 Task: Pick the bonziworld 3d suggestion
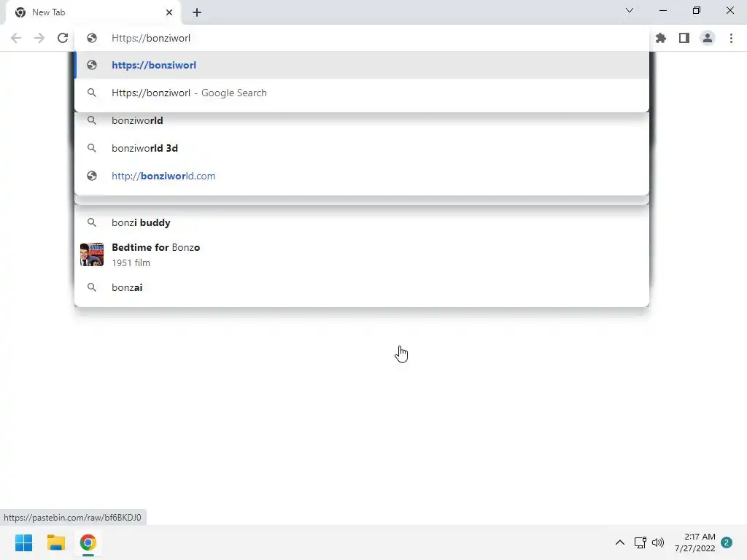(x=362, y=148)
